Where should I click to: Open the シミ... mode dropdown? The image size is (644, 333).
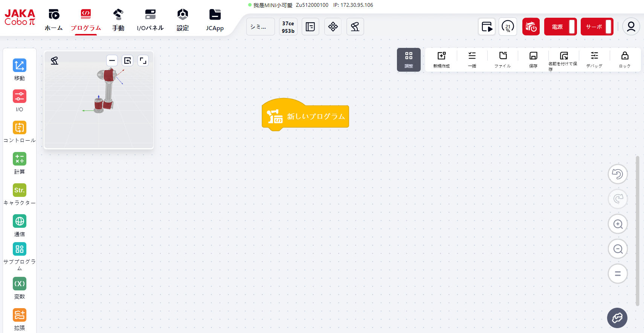pos(260,27)
